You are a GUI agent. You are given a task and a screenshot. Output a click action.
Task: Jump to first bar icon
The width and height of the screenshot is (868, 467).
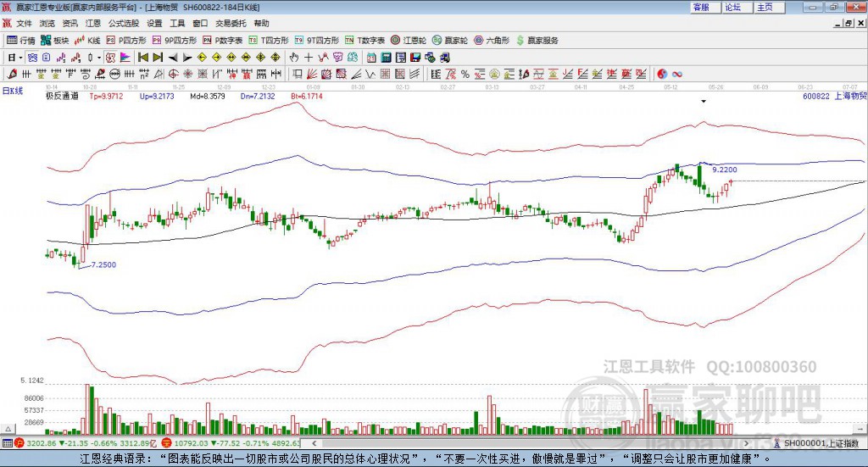(142, 58)
